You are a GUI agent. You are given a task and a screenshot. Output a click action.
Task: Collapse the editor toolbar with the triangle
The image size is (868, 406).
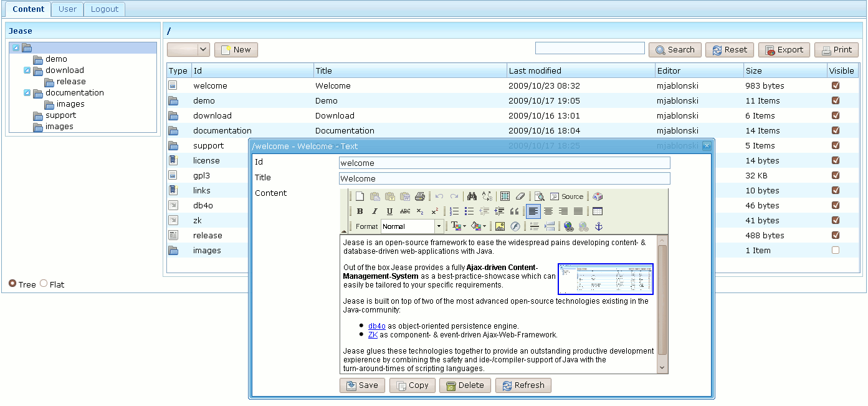pos(344,231)
